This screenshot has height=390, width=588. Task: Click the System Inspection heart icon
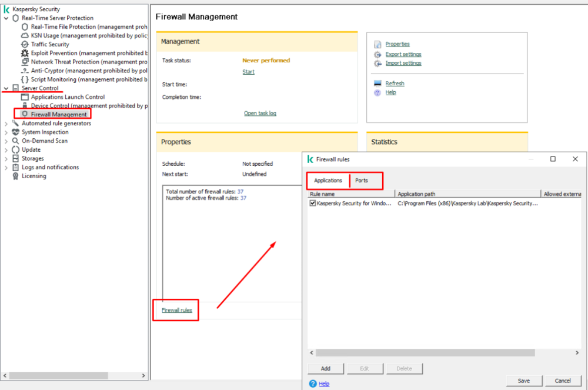point(15,132)
